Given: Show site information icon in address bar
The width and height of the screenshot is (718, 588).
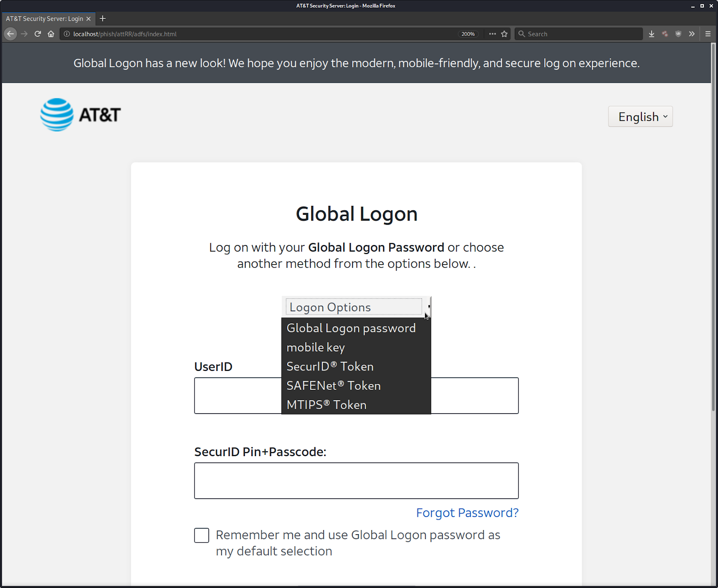Looking at the screenshot, I should 67,34.
